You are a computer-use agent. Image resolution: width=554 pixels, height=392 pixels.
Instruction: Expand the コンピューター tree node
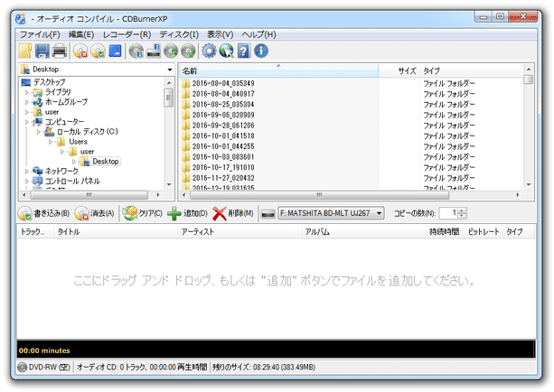(x=27, y=122)
